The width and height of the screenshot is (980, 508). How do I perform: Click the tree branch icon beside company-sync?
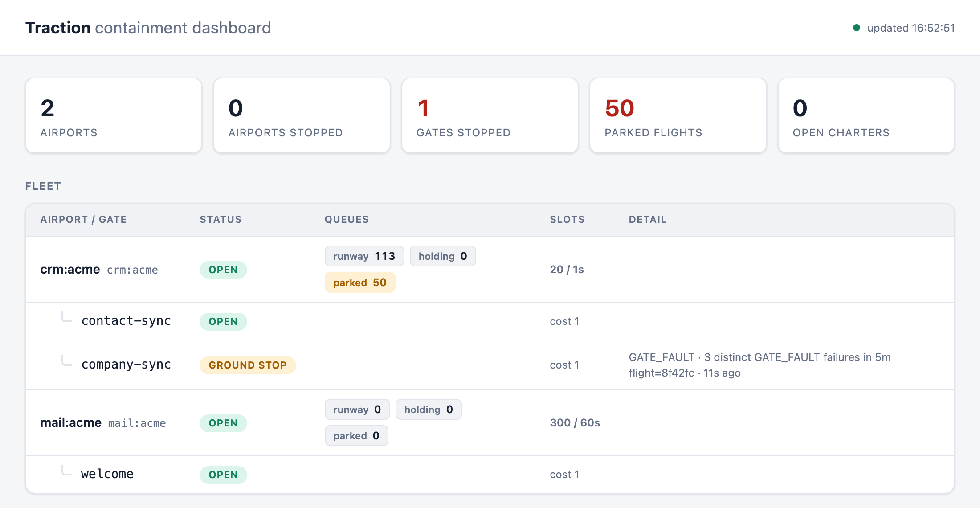[x=67, y=361]
